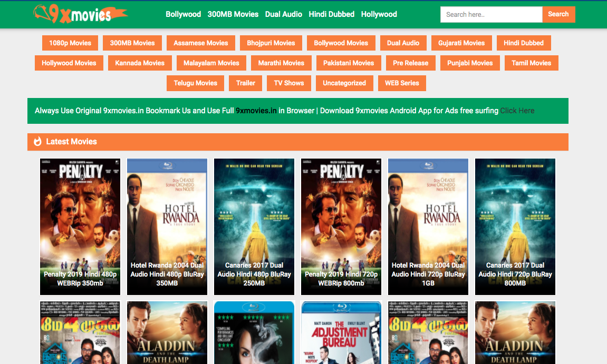This screenshot has height=364, width=607.
Task: Open Penalty 2019 Hindi 480p WEBRip 350mb poster
Action: point(80,227)
